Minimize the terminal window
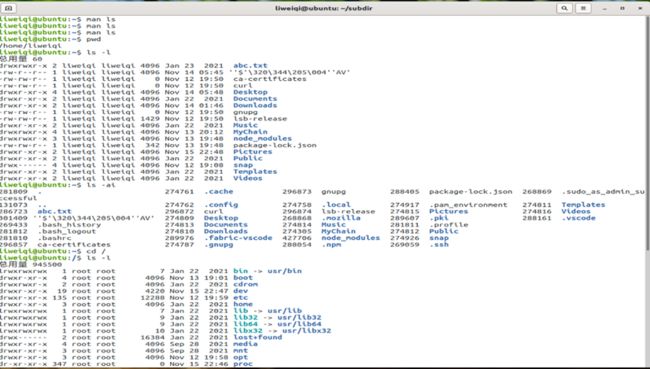Screen dimensions: 650x369 [605, 8]
